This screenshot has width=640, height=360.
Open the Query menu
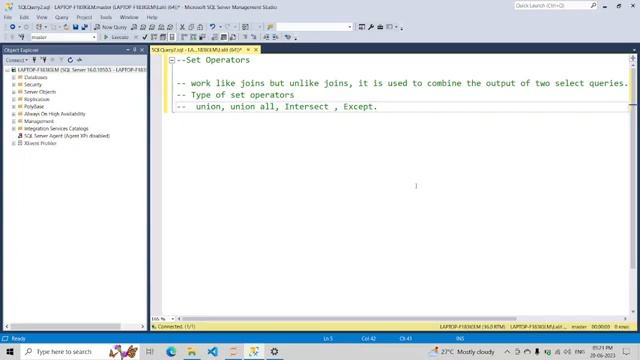pyautogui.click(x=62, y=17)
